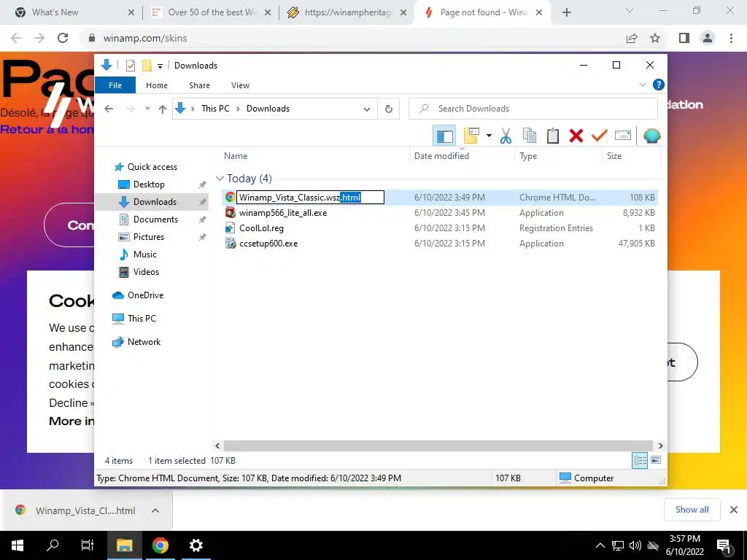Viewport: 747px width, 560px height.
Task: Open Chrome three-dot menu
Action: point(731,38)
